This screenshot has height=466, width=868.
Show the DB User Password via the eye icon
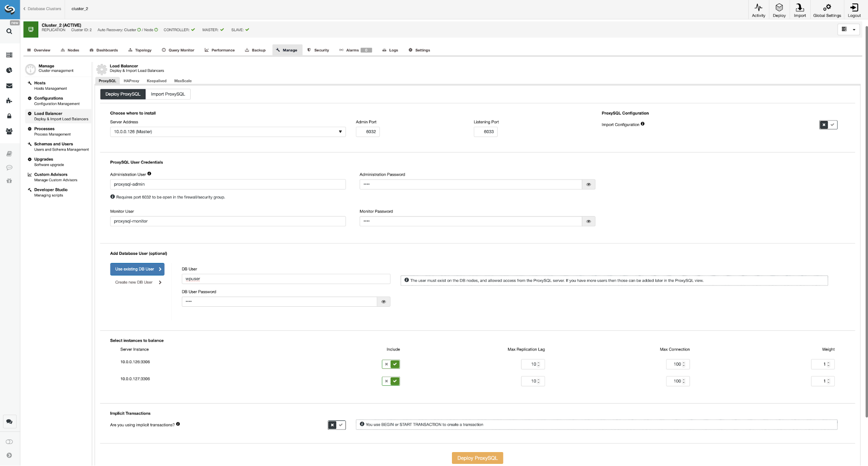coord(383,302)
